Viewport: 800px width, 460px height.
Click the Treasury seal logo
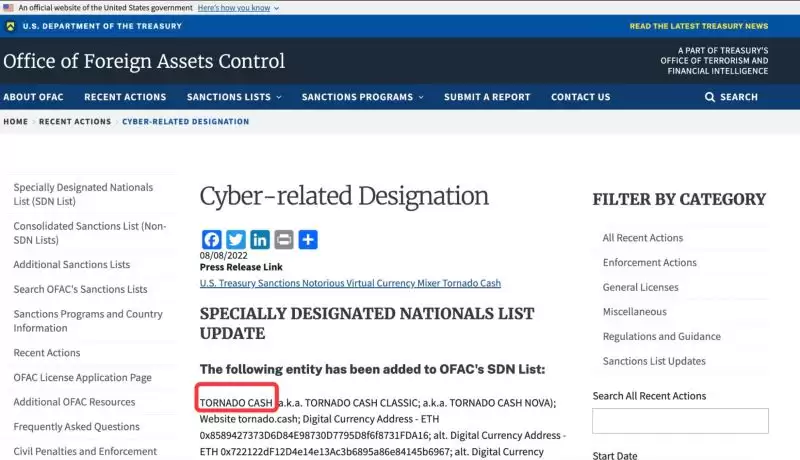pos(10,26)
